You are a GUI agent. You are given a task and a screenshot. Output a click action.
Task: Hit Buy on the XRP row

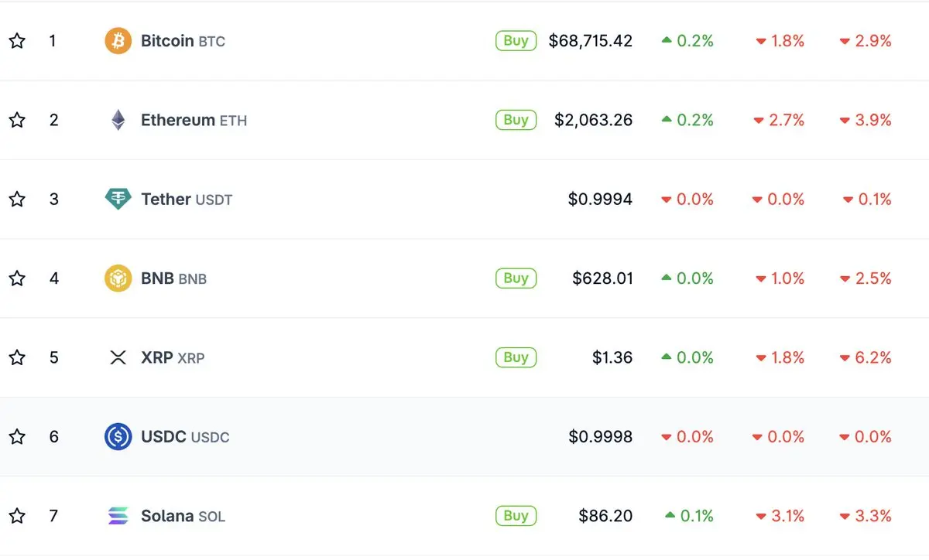coord(516,357)
